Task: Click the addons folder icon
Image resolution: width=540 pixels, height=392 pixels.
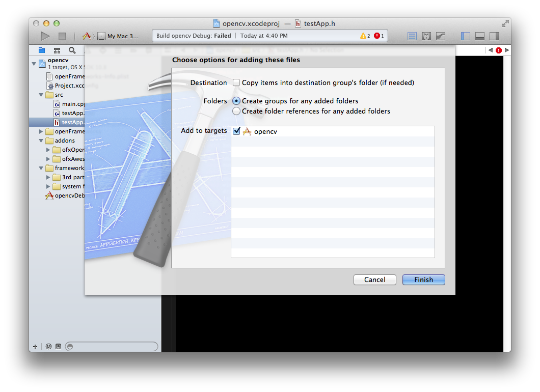Action: coord(49,141)
